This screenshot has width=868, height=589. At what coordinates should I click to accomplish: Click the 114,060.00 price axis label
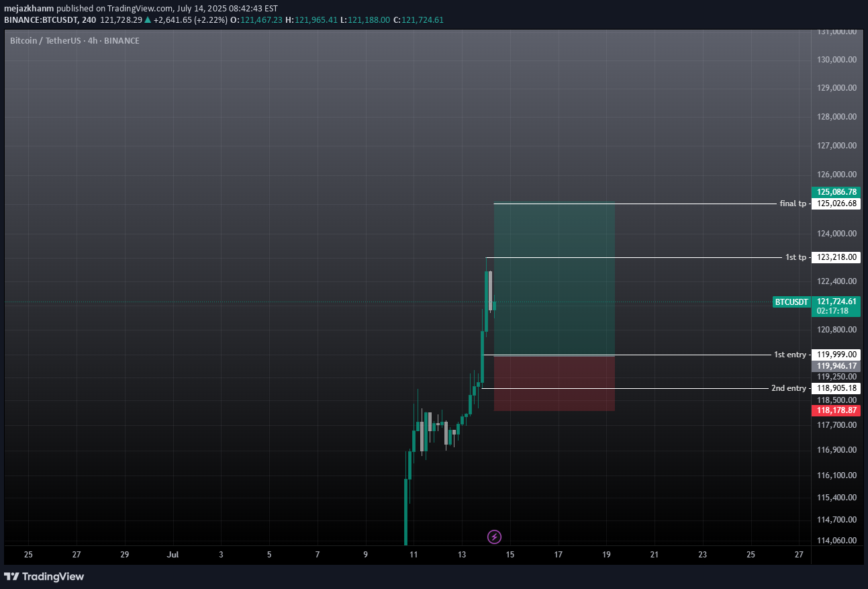(x=836, y=541)
